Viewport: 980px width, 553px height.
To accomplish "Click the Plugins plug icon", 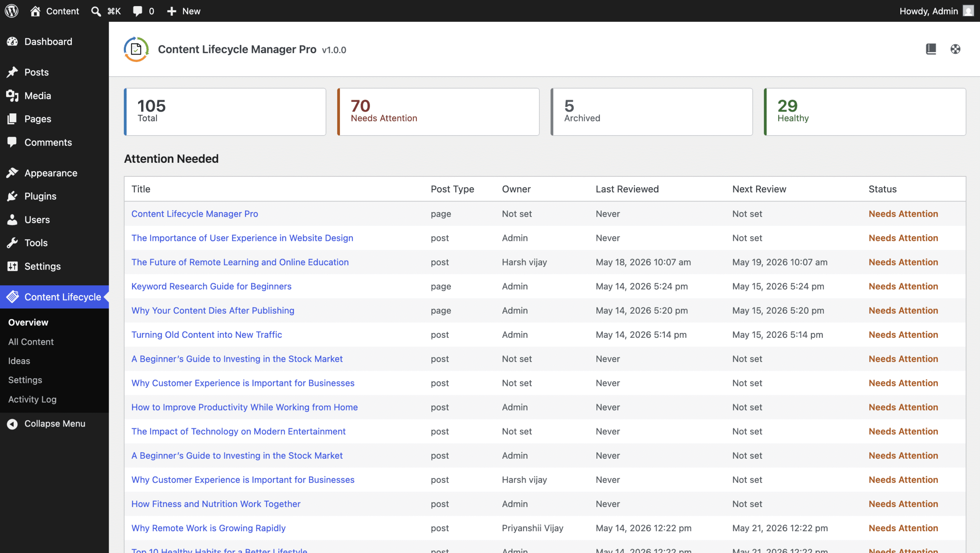I will [x=12, y=196].
